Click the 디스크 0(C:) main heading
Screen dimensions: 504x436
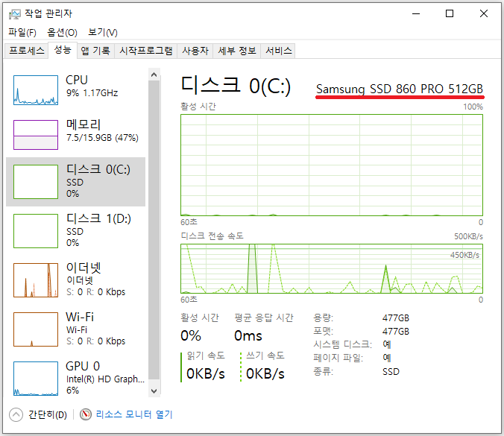236,86
